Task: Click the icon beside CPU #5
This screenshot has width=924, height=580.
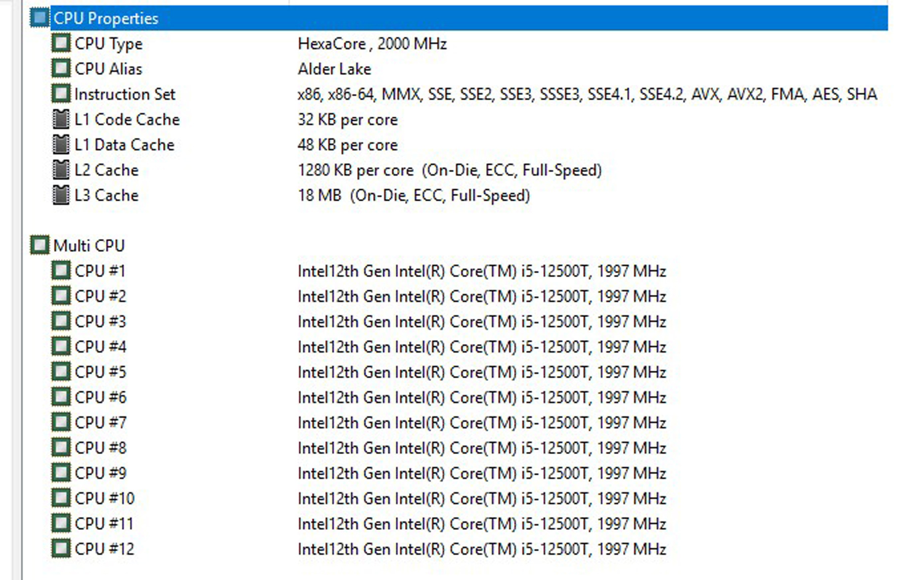Action: [x=61, y=372]
